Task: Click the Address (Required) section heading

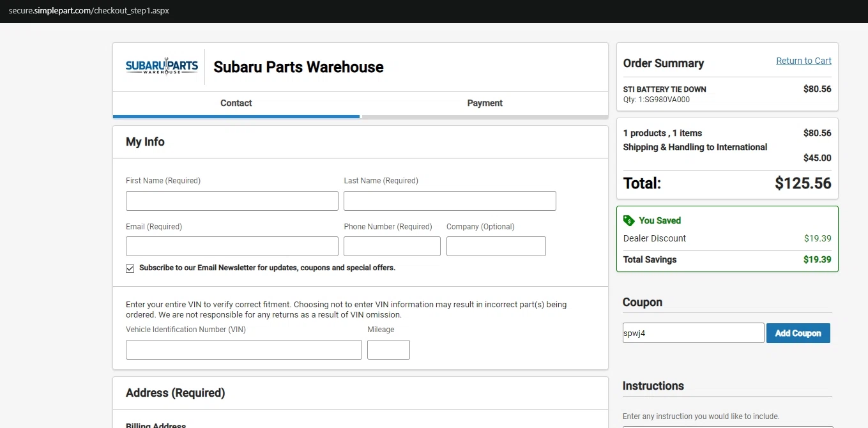Action: [175, 393]
